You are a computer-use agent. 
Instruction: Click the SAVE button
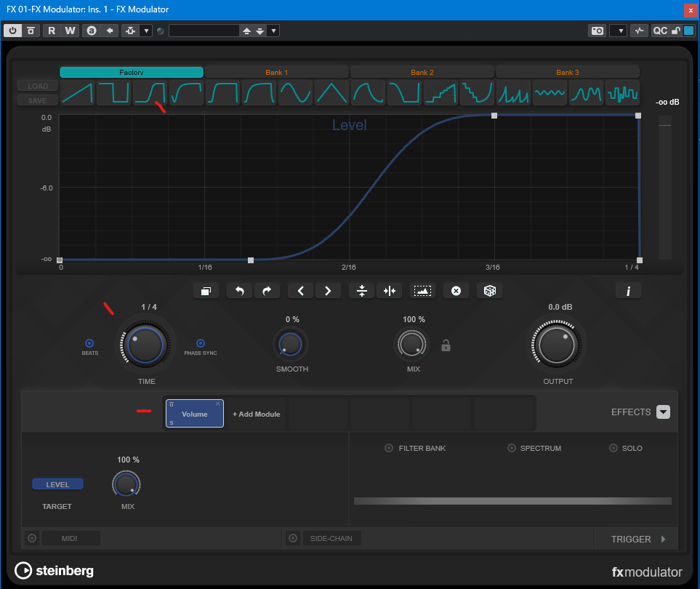pyautogui.click(x=38, y=100)
